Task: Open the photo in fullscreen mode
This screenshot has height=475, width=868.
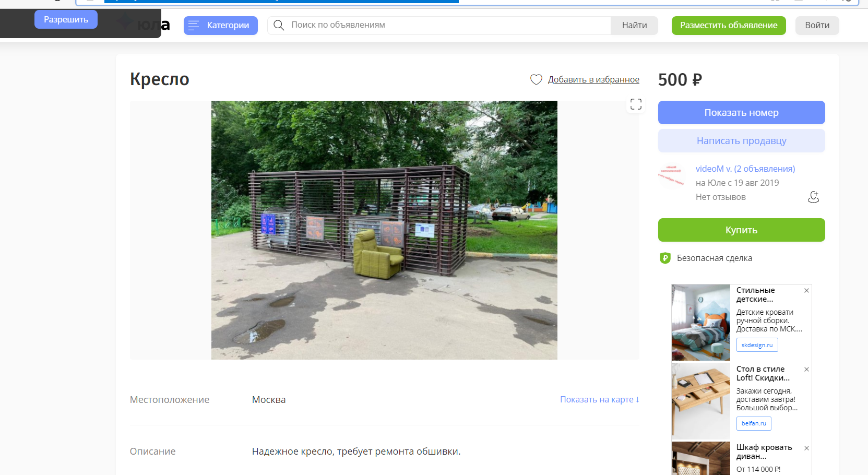Action: 636,104
